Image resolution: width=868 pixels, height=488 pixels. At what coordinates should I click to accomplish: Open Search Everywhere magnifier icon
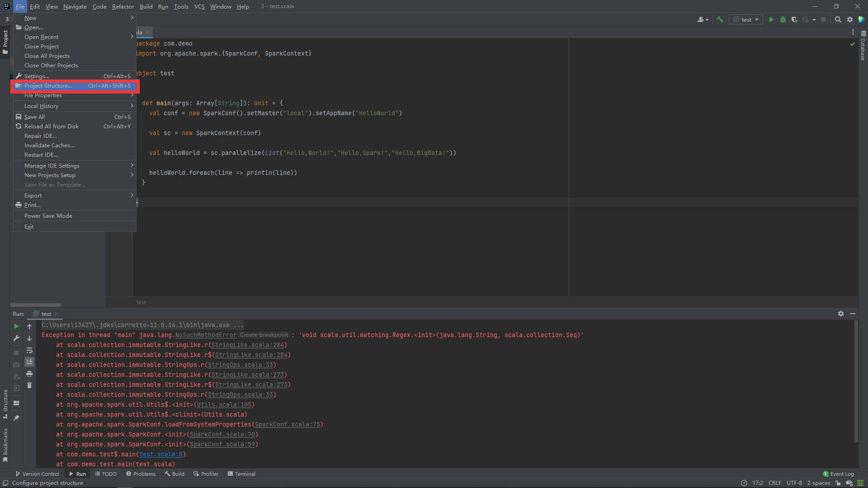(x=838, y=19)
